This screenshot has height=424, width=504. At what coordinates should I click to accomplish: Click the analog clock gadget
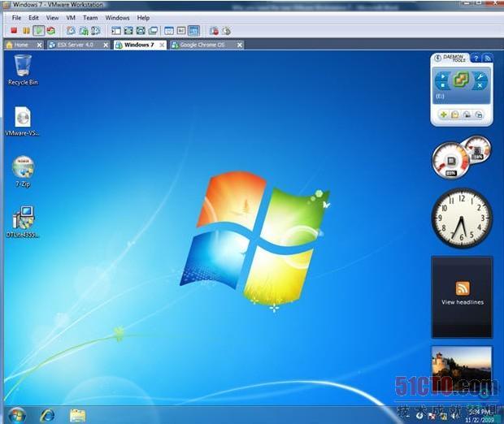tap(462, 218)
